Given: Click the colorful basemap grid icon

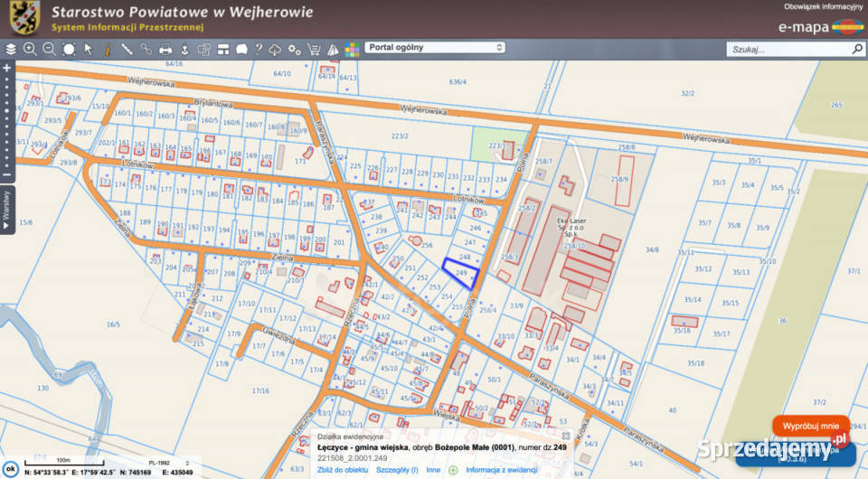Looking at the screenshot, I should (352, 49).
